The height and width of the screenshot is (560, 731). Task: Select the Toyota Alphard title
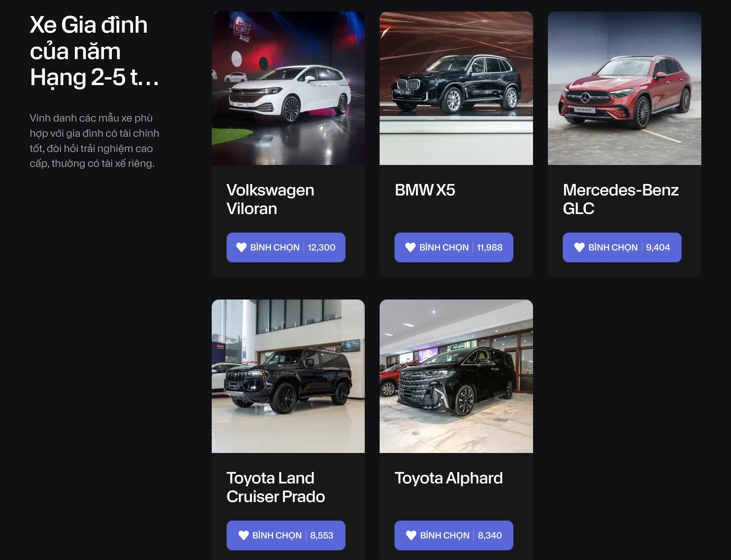449,478
